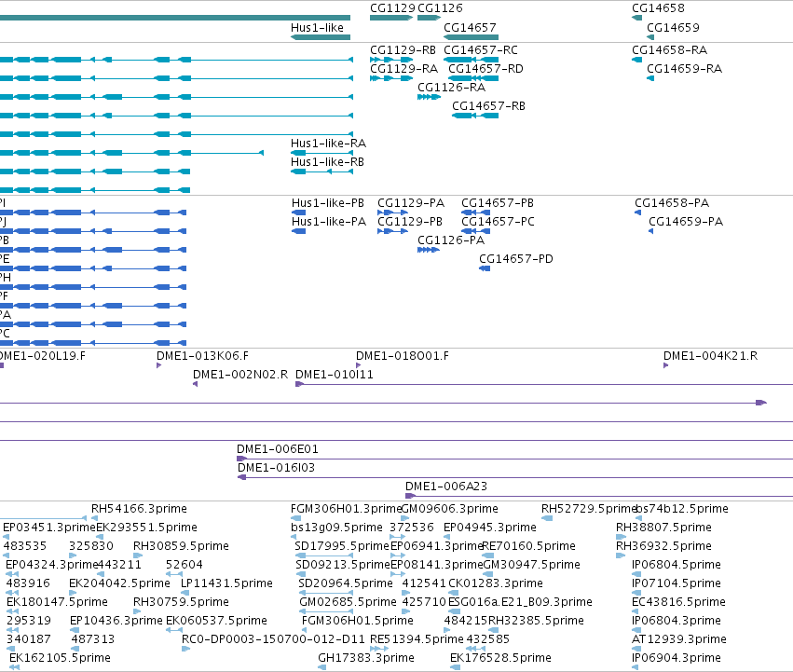
Task: Click protein Hus1-like-PB label
Action: click(x=328, y=203)
